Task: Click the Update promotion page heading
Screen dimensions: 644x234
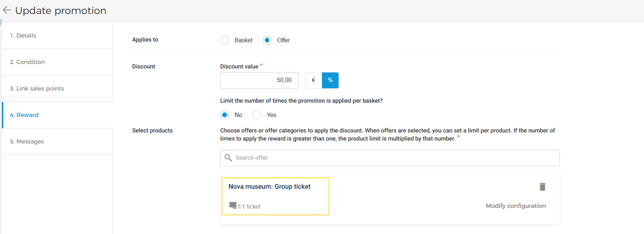Action: [x=61, y=11]
